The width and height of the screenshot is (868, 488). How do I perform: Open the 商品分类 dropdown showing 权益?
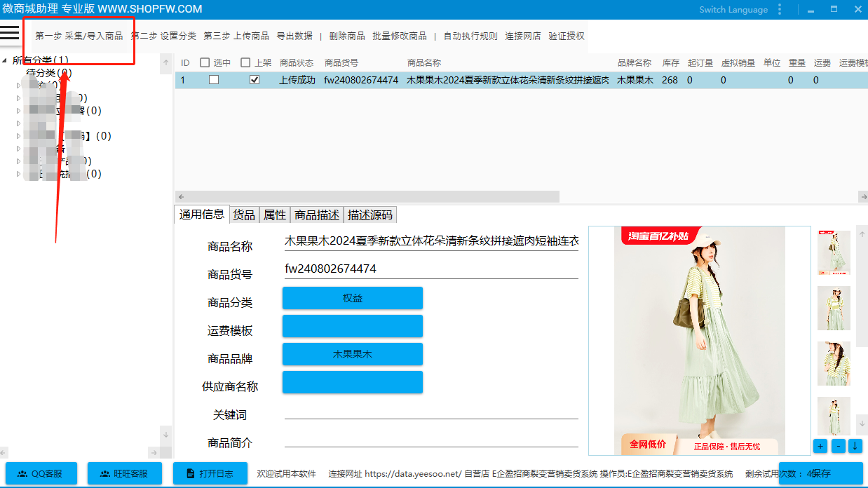(x=352, y=298)
